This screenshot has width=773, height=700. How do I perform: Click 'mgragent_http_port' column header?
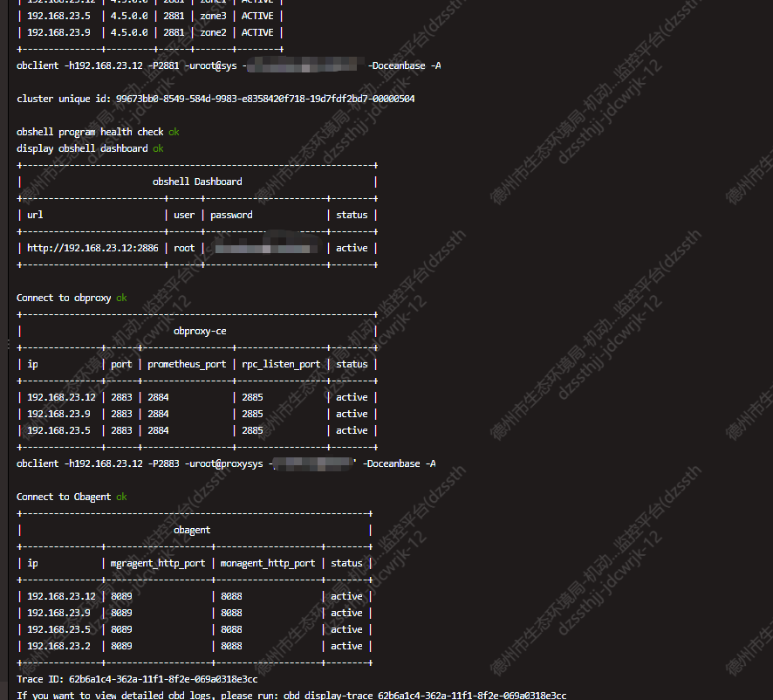click(x=158, y=563)
